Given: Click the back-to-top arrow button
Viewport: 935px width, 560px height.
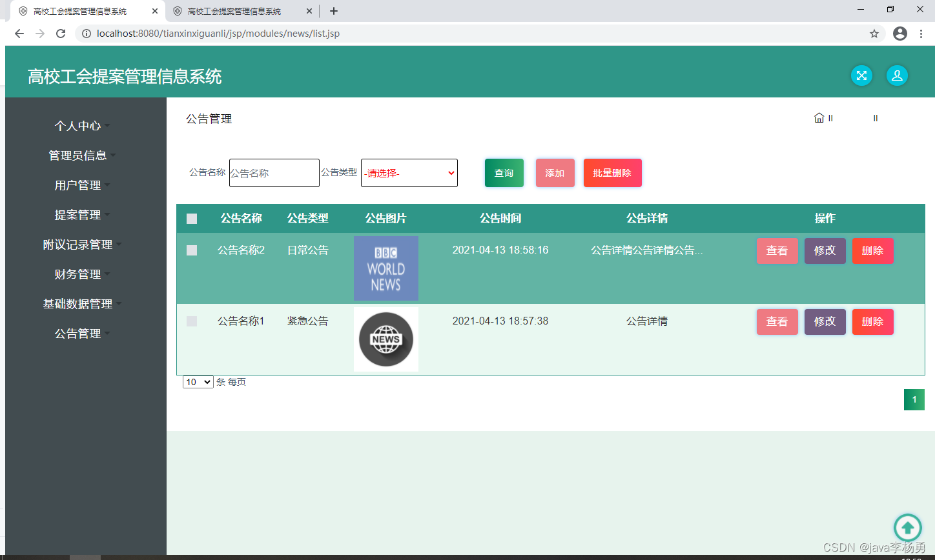Looking at the screenshot, I should pyautogui.click(x=908, y=528).
